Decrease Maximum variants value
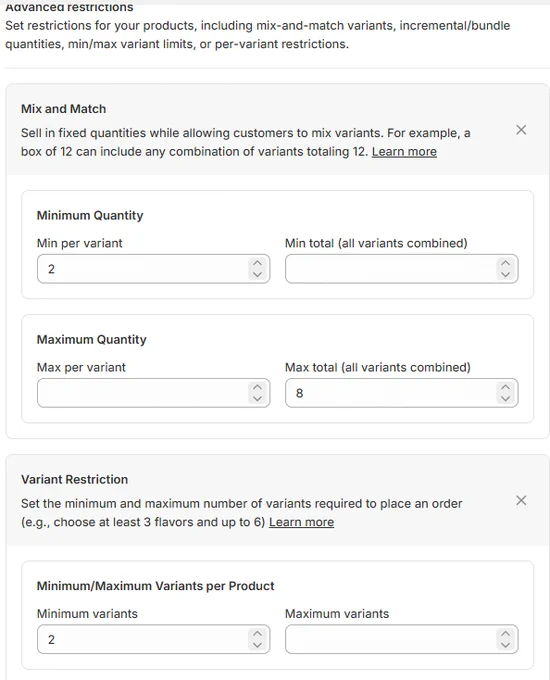Image resolution: width=550 pixels, height=680 pixels. (x=505, y=644)
